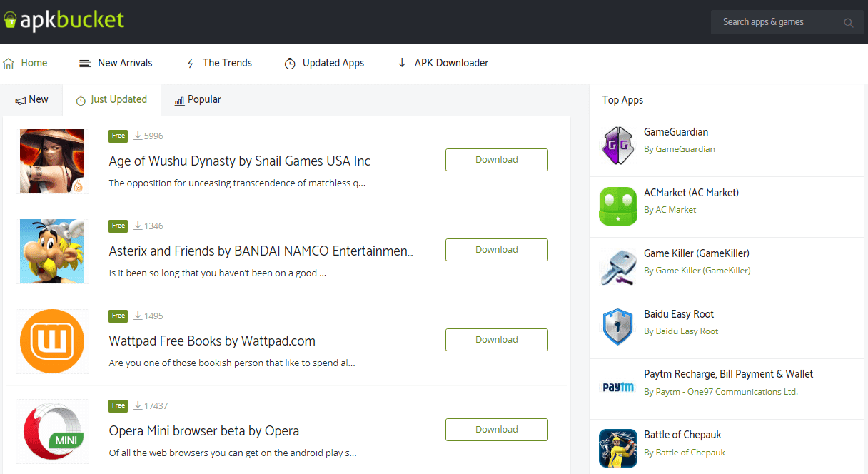Switch to the New tab
The height and width of the screenshot is (474, 868).
[x=31, y=100]
